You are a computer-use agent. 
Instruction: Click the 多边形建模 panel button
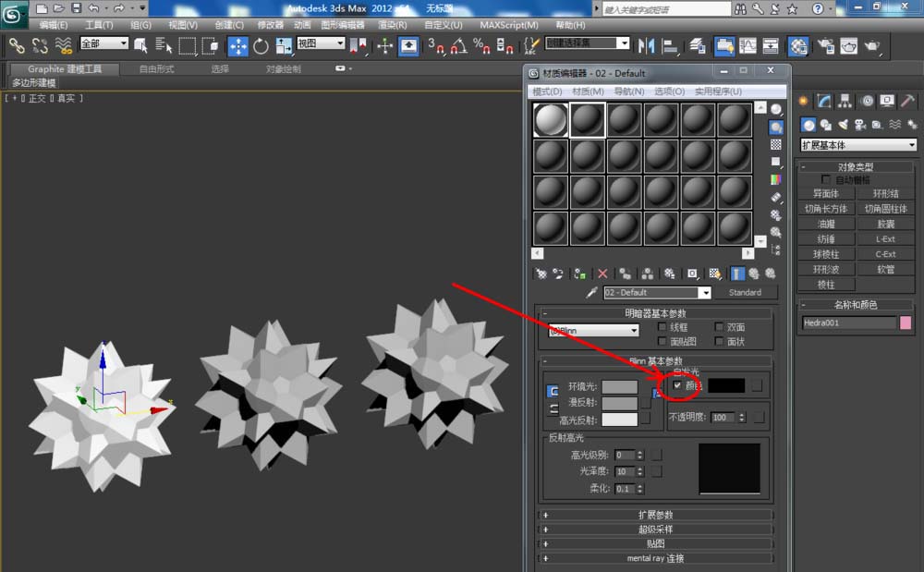[34, 83]
